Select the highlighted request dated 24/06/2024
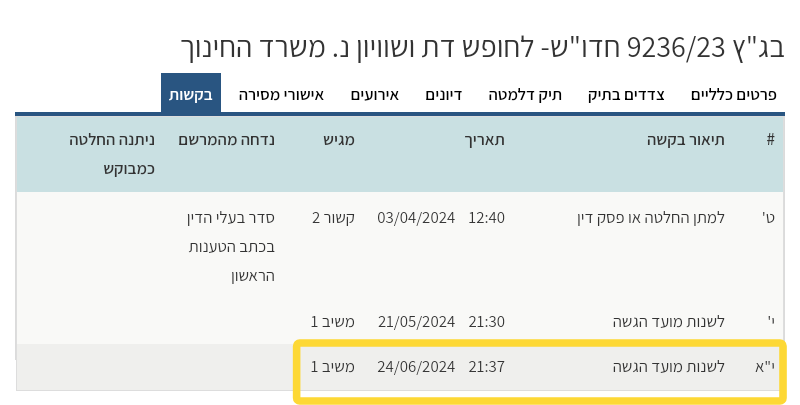 (416, 367)
